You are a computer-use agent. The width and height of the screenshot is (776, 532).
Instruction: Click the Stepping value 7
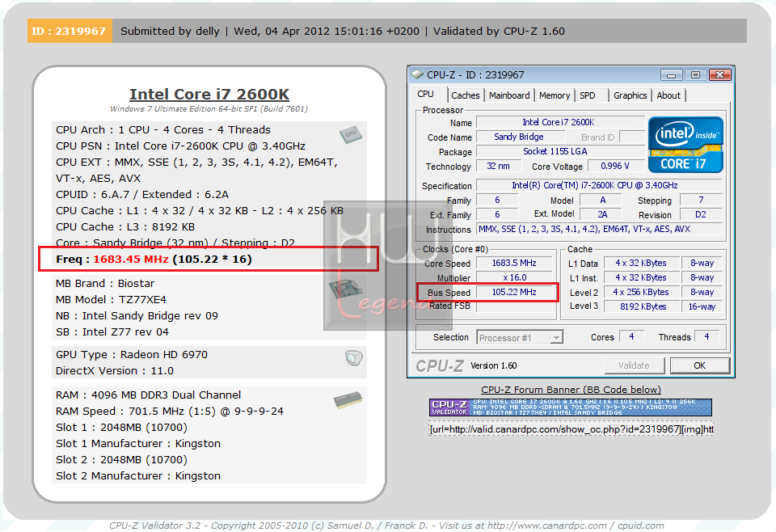(701, 200)
